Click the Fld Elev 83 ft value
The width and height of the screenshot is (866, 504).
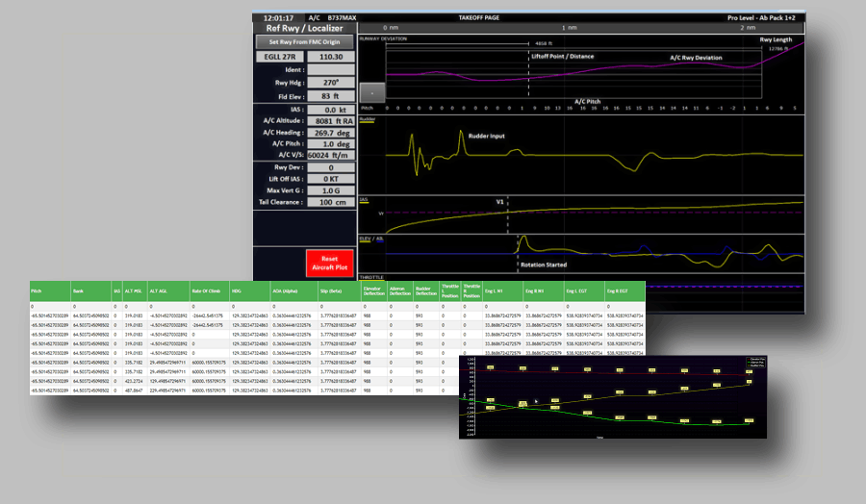click(x=330, y=96)
